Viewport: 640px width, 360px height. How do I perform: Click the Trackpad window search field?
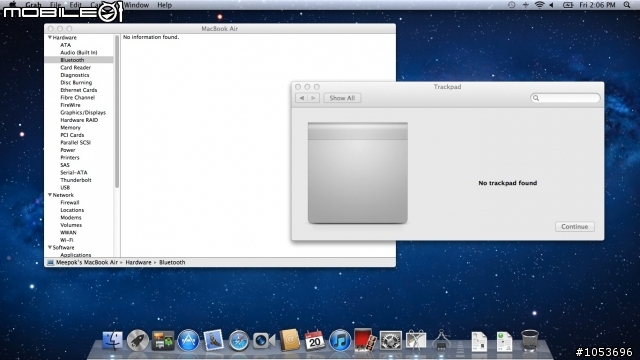tap(565, 98)
